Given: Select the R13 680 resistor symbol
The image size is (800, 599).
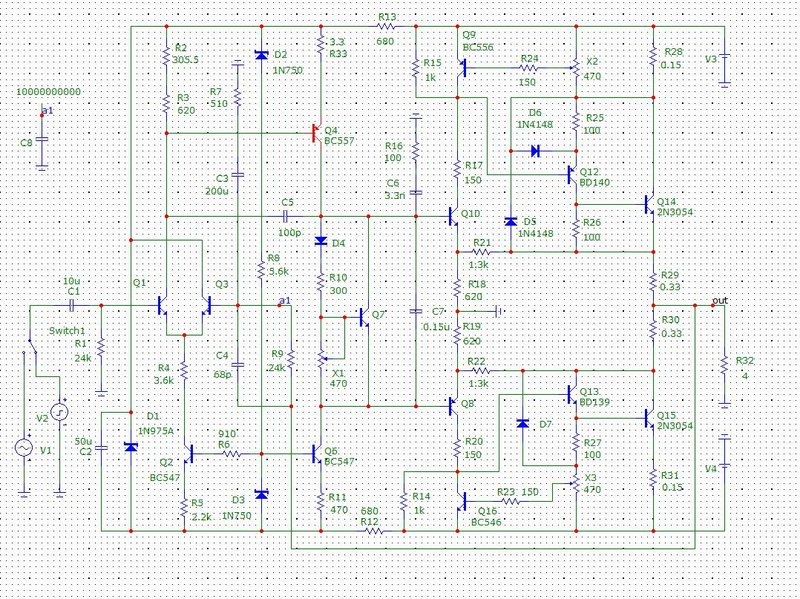Looking at the screenshot, I should [386, 26].
